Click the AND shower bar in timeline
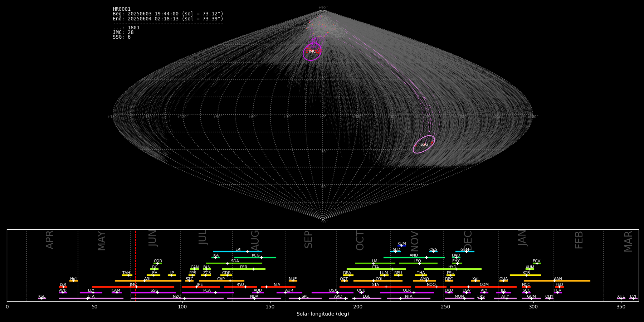The image size is (644, 322). pyautogui.click(x=414, y=258)
